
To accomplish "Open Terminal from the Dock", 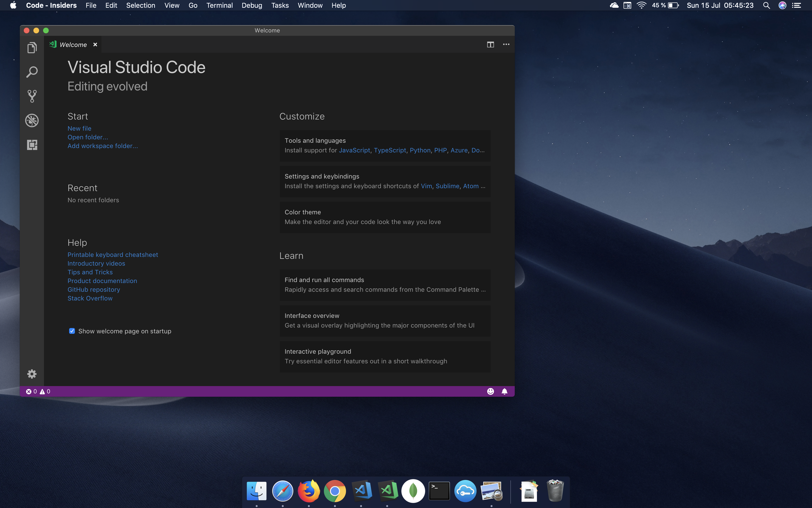I will (x=439, y=491).
